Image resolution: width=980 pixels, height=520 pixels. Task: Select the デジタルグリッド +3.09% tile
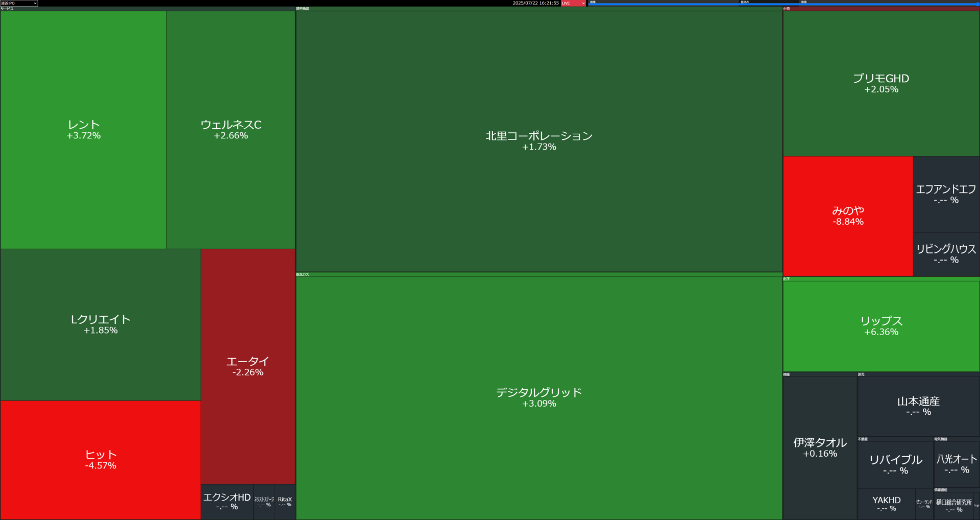coord(539,397)
